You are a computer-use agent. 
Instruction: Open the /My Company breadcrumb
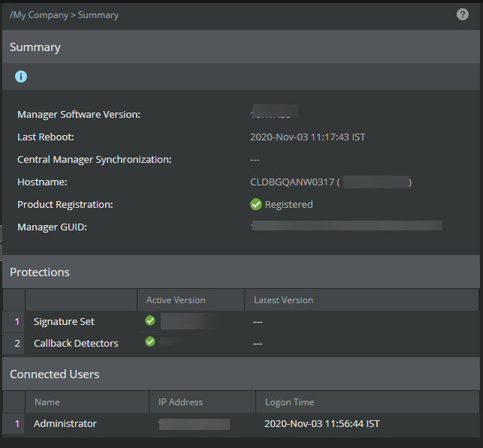(39, 15)
